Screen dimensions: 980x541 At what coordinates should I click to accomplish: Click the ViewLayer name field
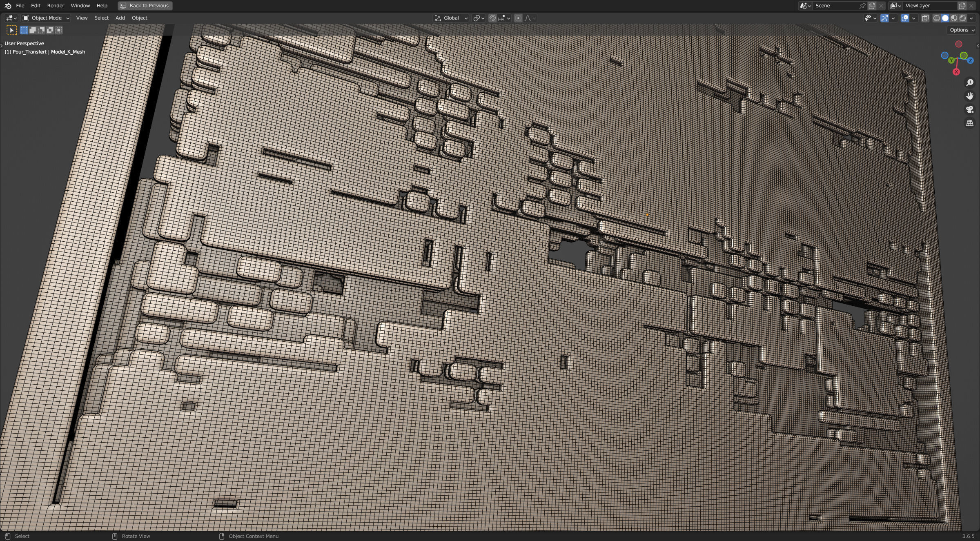tap(929, 6)
